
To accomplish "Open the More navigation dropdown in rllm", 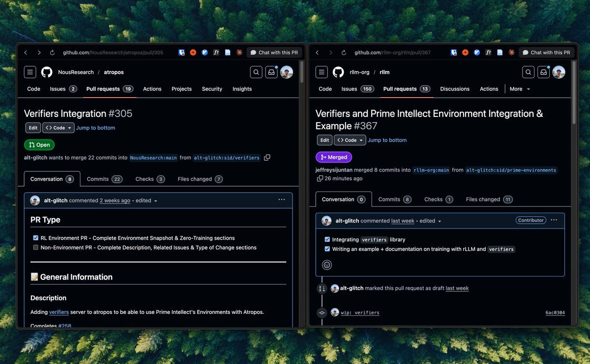I will [519, 89].
